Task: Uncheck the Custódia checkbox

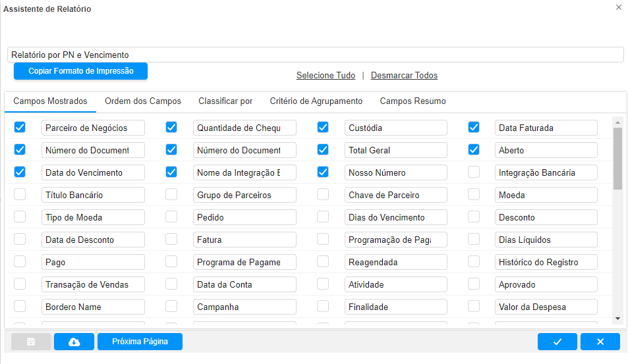Action: click(323, 127)
